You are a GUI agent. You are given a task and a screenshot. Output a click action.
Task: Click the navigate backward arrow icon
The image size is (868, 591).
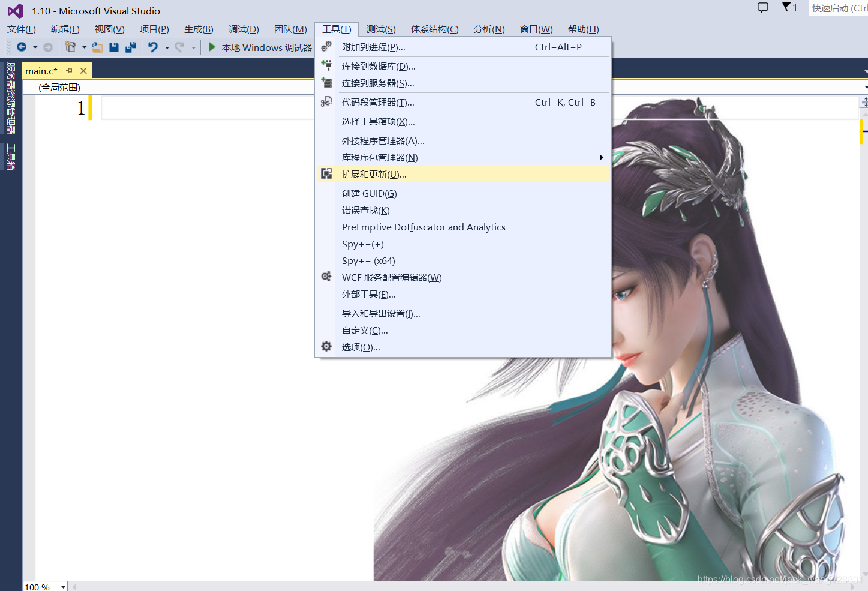click(x=22, y=47)
